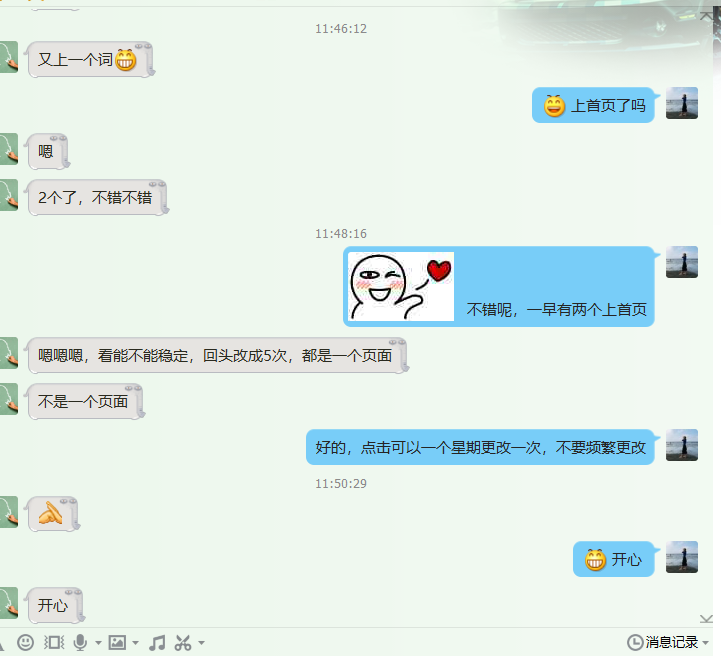Select the message 不是一个页面

click(x=83, y=401)
